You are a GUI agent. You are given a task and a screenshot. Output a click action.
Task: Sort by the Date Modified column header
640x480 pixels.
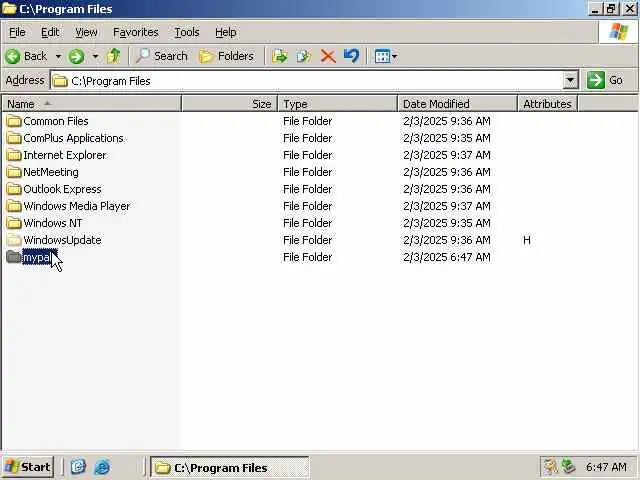point(458,104)
